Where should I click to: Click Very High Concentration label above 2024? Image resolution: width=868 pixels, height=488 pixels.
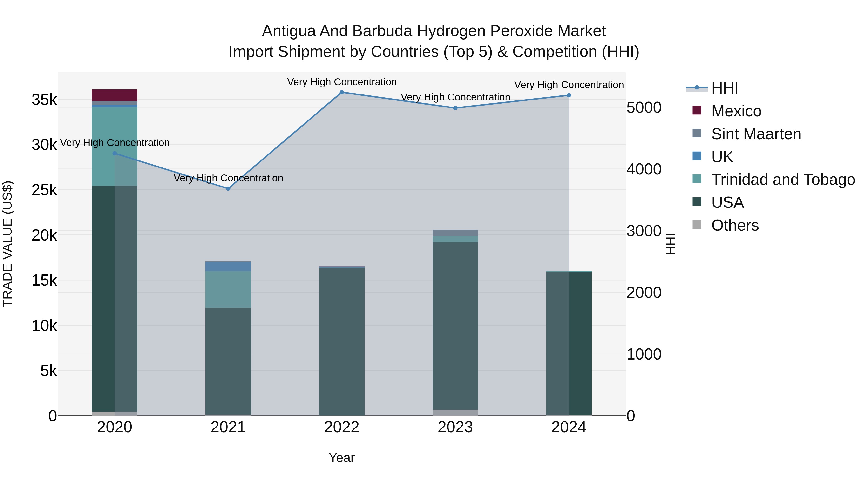(x=569, y=85)
